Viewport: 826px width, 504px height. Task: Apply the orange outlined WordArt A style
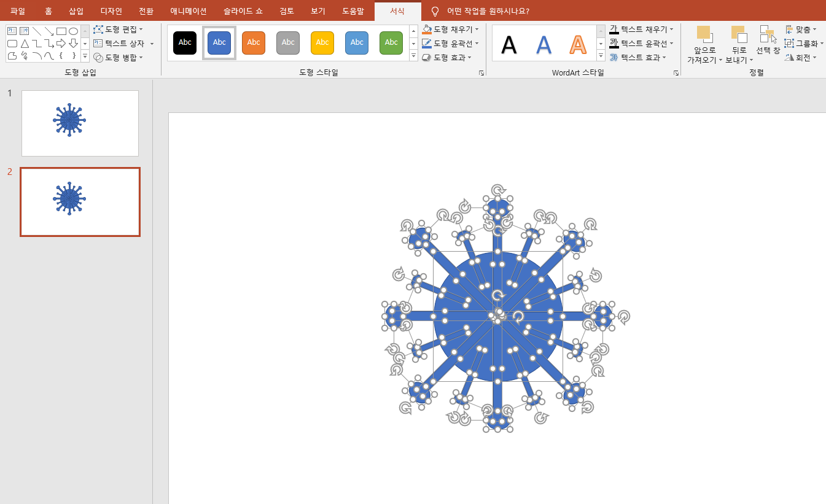[578, 44]
